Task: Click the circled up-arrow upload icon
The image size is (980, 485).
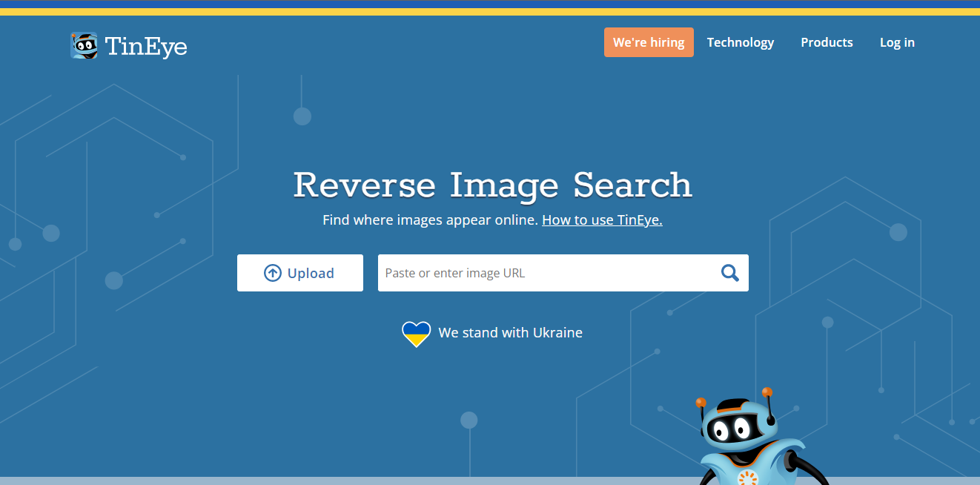Action: tap(273, 273)
